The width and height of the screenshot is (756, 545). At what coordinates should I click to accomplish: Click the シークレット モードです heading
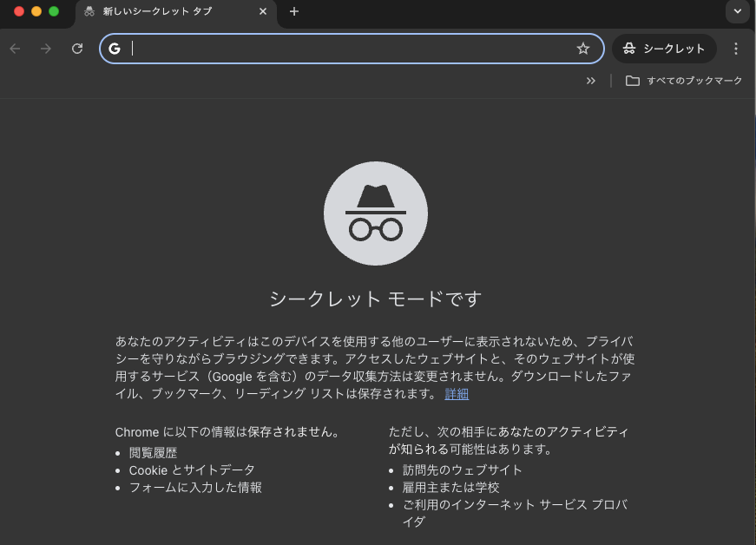[x=376, y=299]
